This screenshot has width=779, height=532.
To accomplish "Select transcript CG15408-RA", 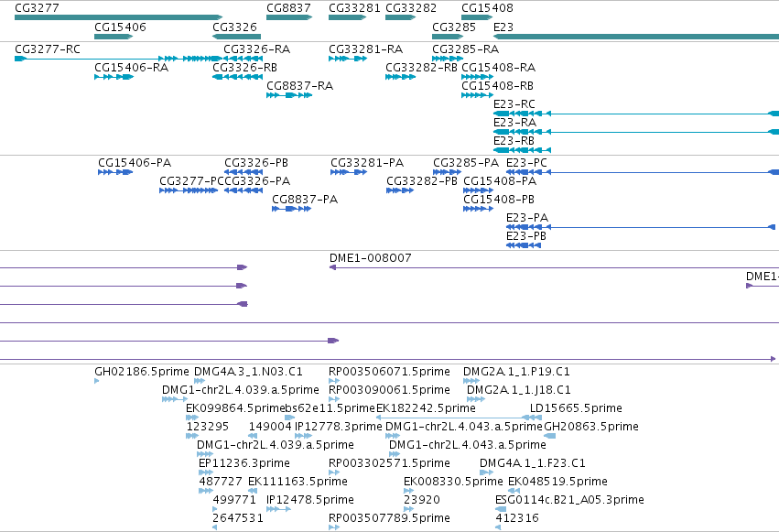I will pos(477,77).
